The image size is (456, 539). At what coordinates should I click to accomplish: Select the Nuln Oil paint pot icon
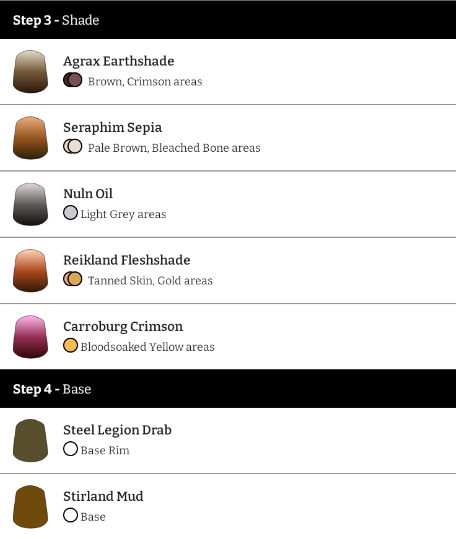point(30,204)
